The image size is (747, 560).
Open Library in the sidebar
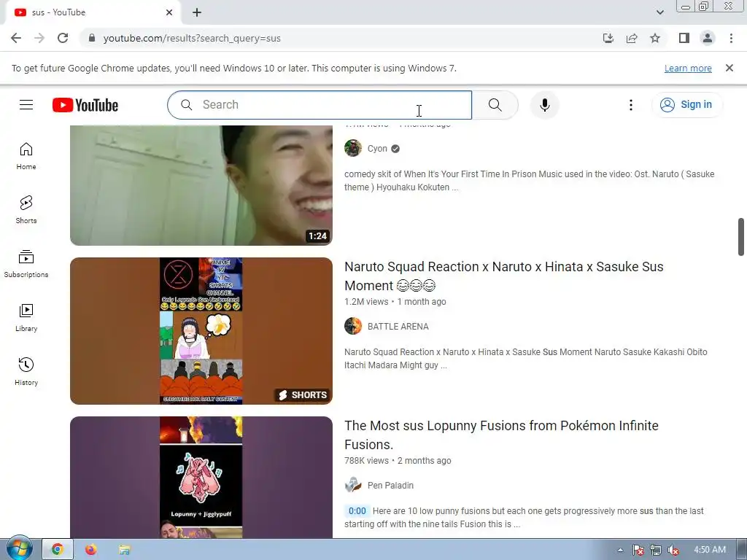tap(26, 318)
